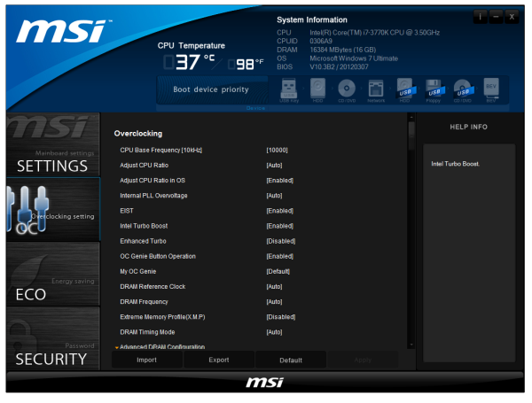Select the internal CD/DVD boot device icon

point(347,89)
